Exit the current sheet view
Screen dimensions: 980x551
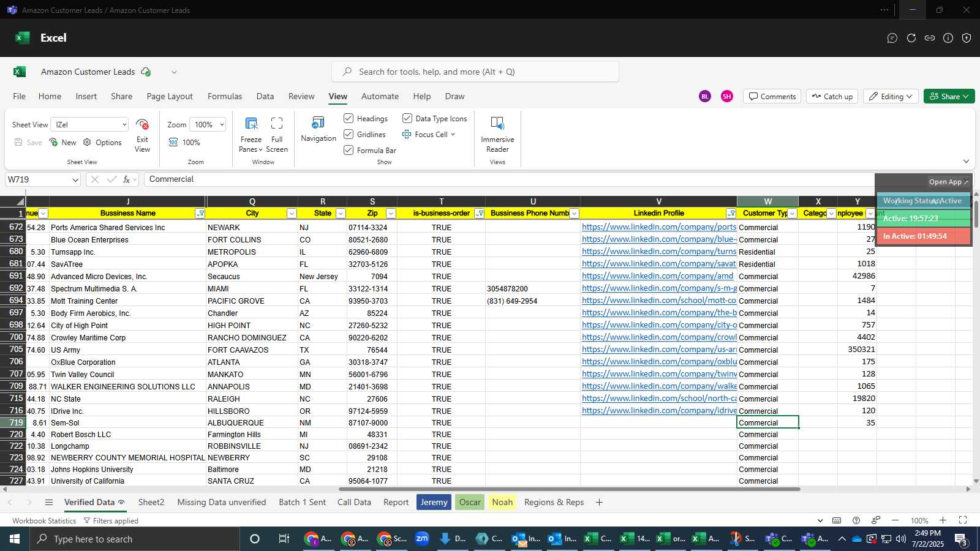[x=142, y=136]
